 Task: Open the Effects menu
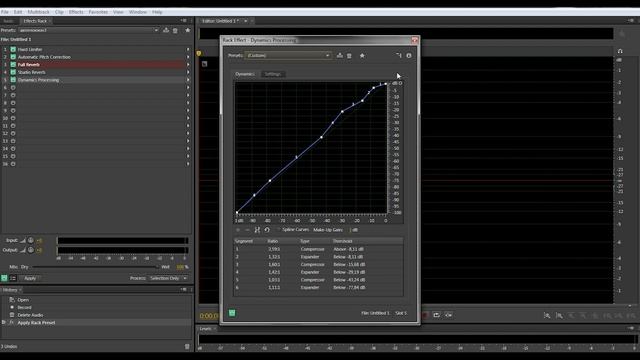[x=76, y=12]
